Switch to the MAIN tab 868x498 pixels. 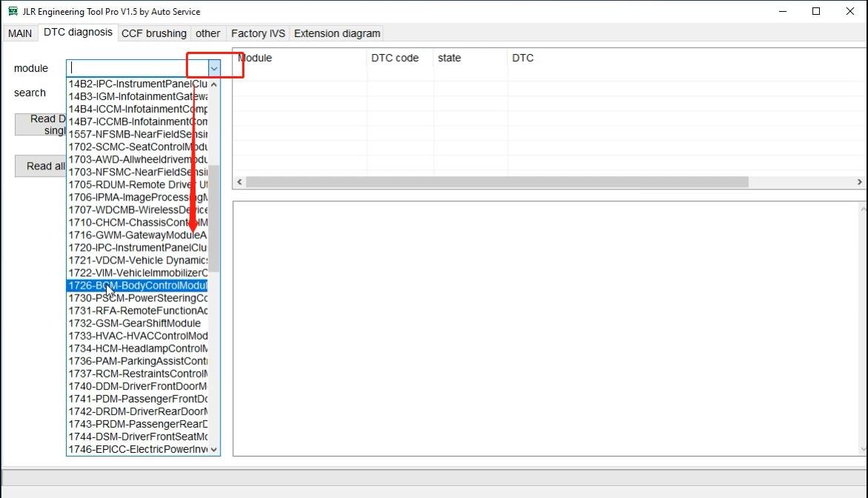pos(20,34)
